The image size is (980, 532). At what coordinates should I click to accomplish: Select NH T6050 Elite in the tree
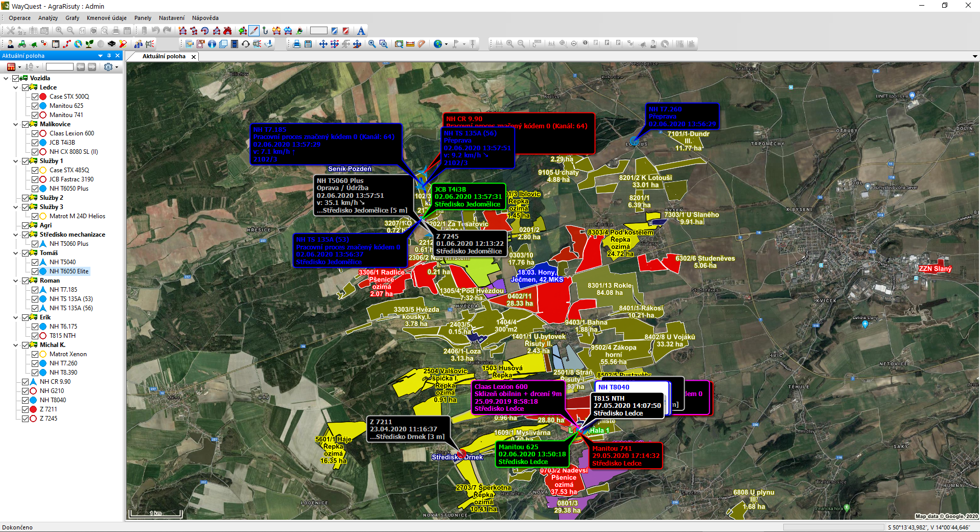point(69,271)
